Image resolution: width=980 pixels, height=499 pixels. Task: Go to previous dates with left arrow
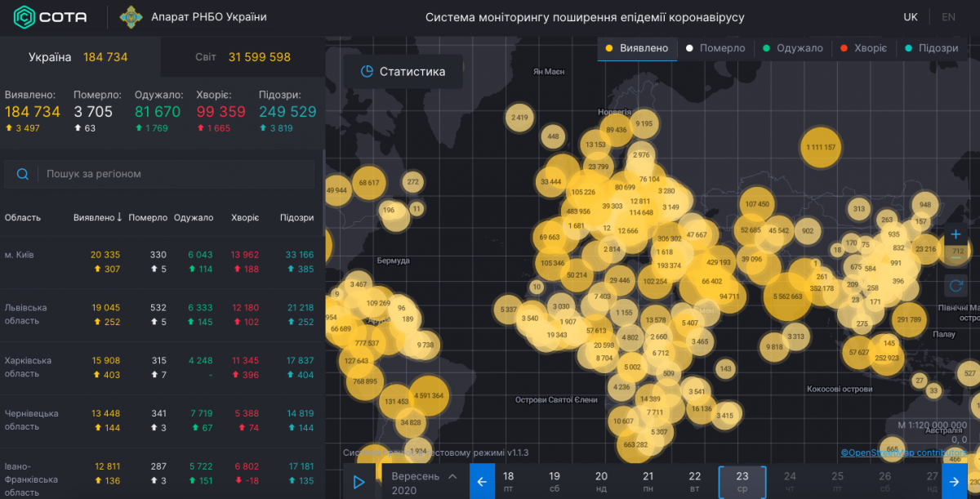(x=482, y=482)
